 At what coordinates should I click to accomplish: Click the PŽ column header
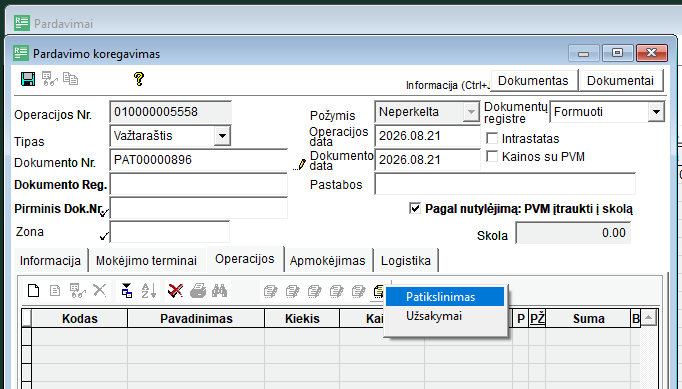coord(537,319)
